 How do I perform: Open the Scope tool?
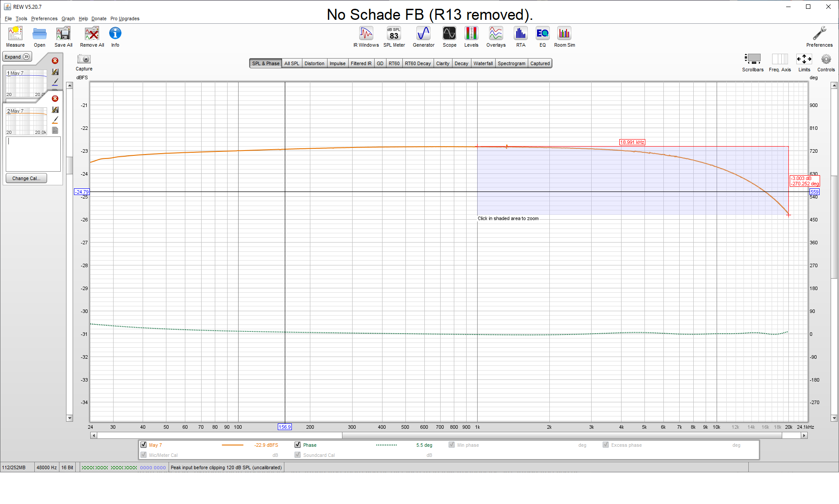[449, 33]
